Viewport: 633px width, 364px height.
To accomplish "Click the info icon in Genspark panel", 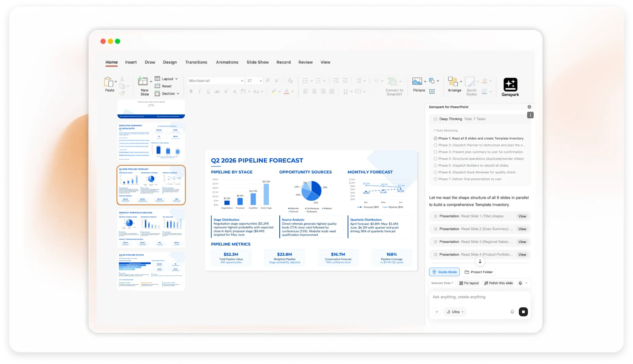I will click(530, 115).
